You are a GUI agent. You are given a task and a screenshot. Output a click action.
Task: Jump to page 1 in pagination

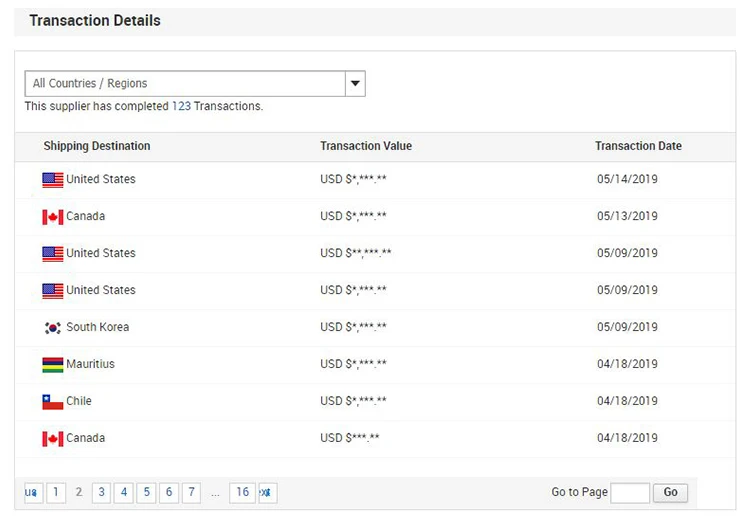point(56,492)
